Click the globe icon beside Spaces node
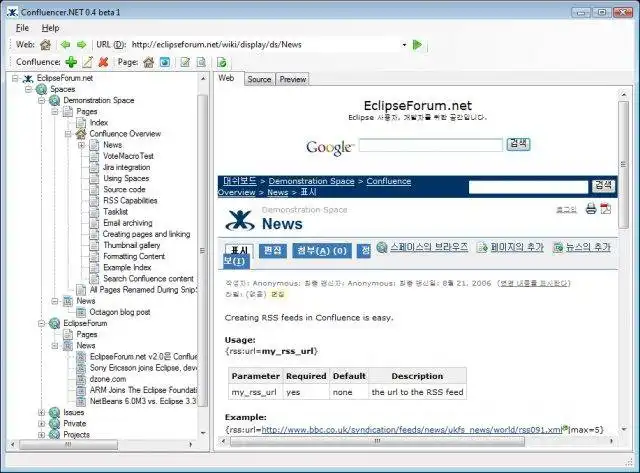 [x=41, y=89]
